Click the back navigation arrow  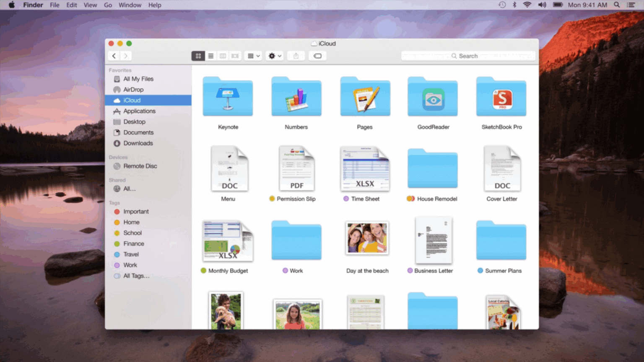pyautogui.click(x=114, y=56)
